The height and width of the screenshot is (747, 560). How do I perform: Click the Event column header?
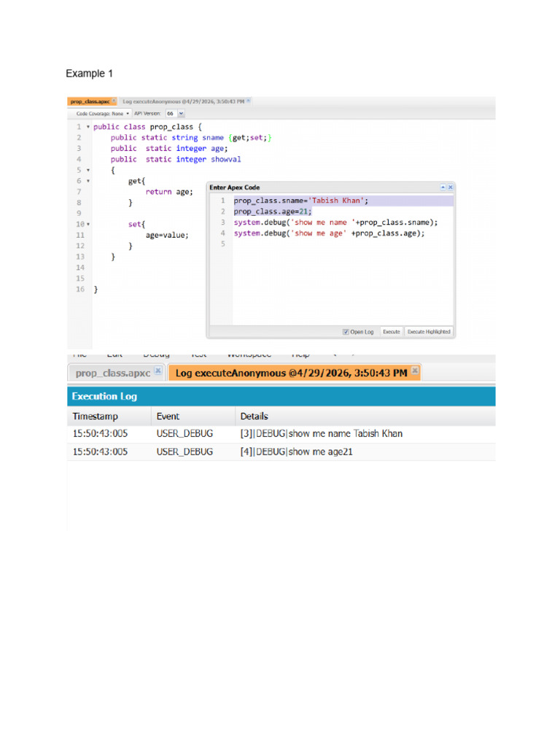[x=193, y=417]
